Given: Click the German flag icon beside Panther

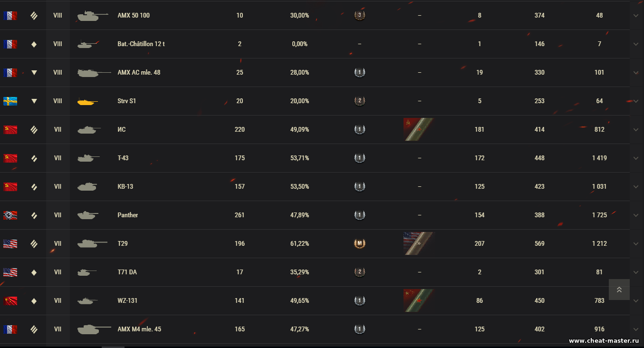Looking at the screenshot, I should click(x=10, y=215).
